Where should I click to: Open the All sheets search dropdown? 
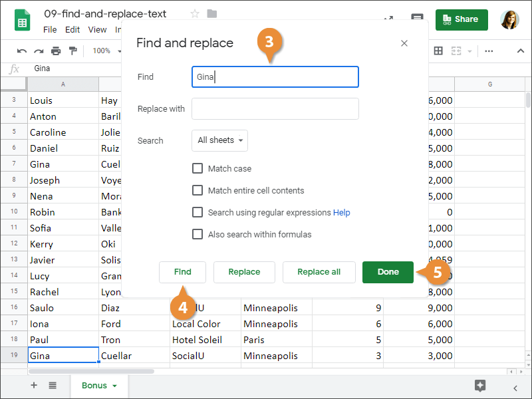(x=219, y=140)
